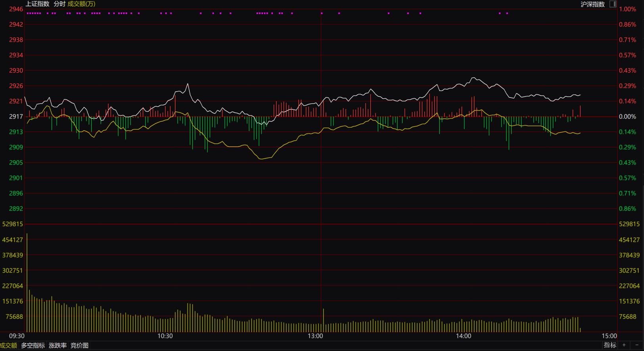Screen dimensions: 644x351
Task: Click the 15:00 time label
Action: pos(609,336)
